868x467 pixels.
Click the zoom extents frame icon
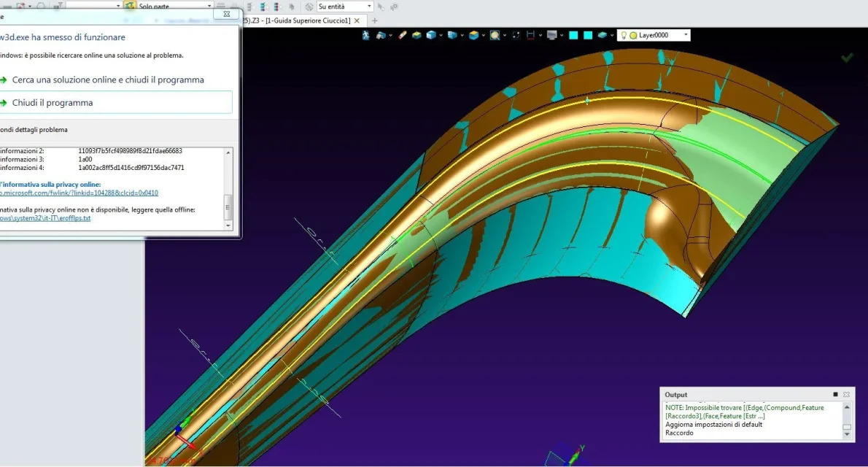coord(516,35)
